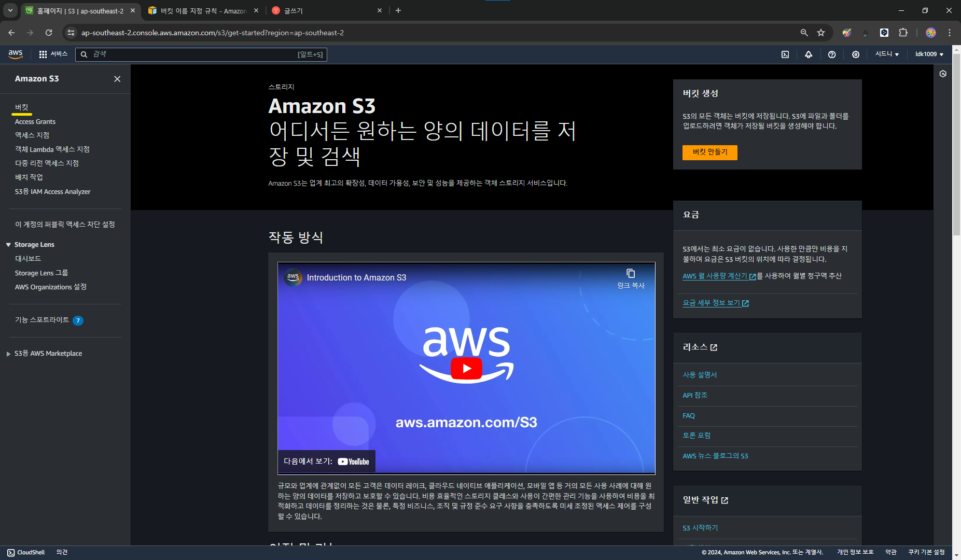Open the API 참조 link
Image resolution: width=961 pixels, height=560 pixels.
tap(695, 395)
